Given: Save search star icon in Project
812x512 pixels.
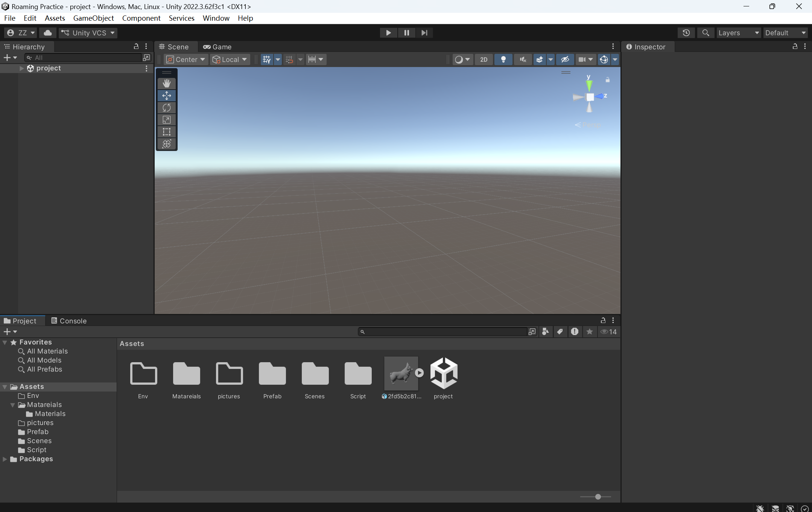Looking at the screenshot, I should click(x=590, y=332).
